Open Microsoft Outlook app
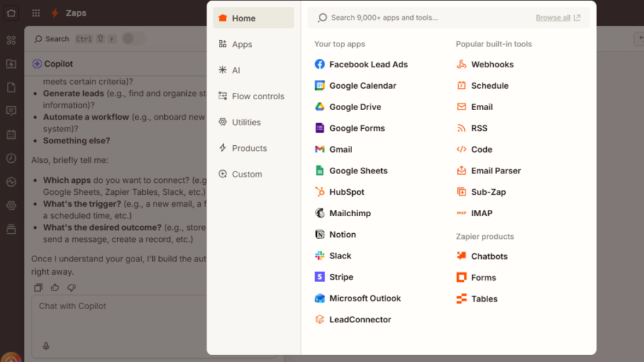This screenshot has width=644, height=362. (357, 299)
